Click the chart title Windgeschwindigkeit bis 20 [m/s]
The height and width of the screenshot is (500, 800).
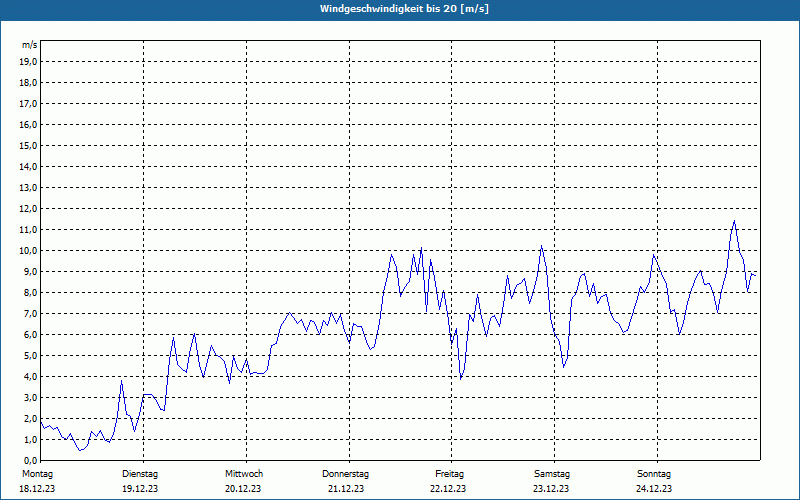pos(404,9)
